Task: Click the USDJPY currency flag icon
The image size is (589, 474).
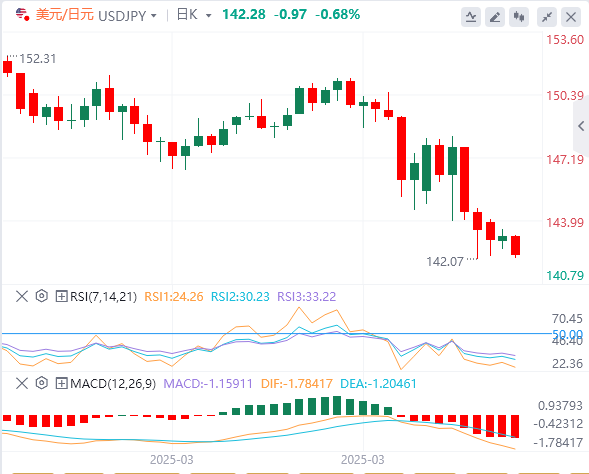Action: (23, 15)
